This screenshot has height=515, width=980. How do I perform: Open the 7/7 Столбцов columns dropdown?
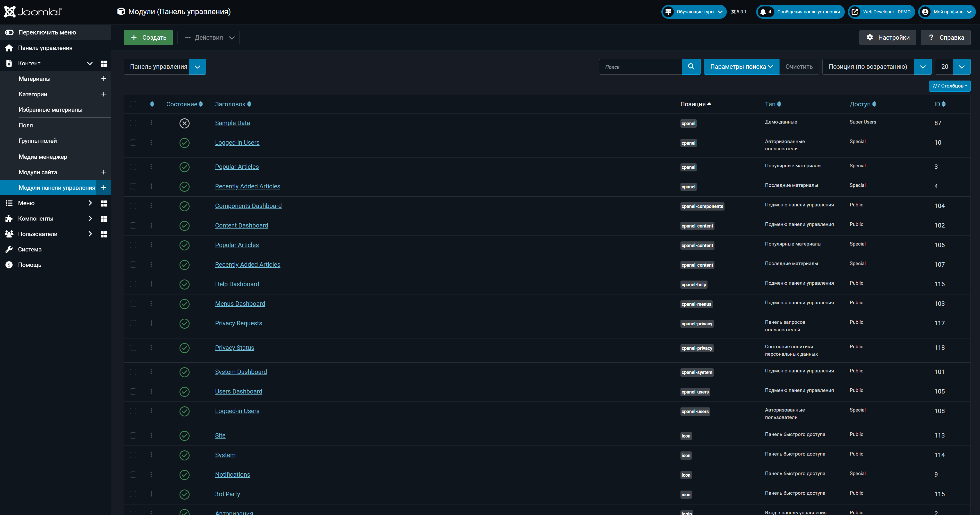(949, 86)
